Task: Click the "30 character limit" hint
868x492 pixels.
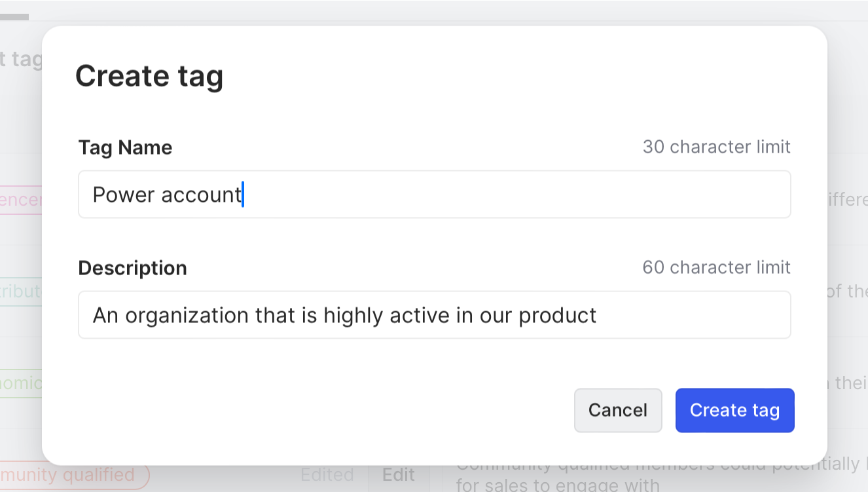Action: (x=716, y=147)
